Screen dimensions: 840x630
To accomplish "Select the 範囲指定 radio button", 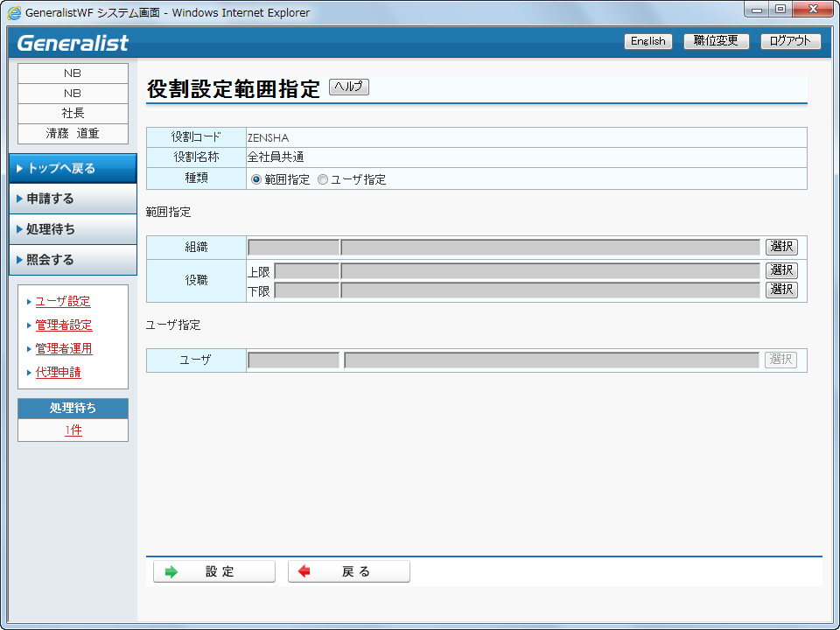I will click(255, 179).
